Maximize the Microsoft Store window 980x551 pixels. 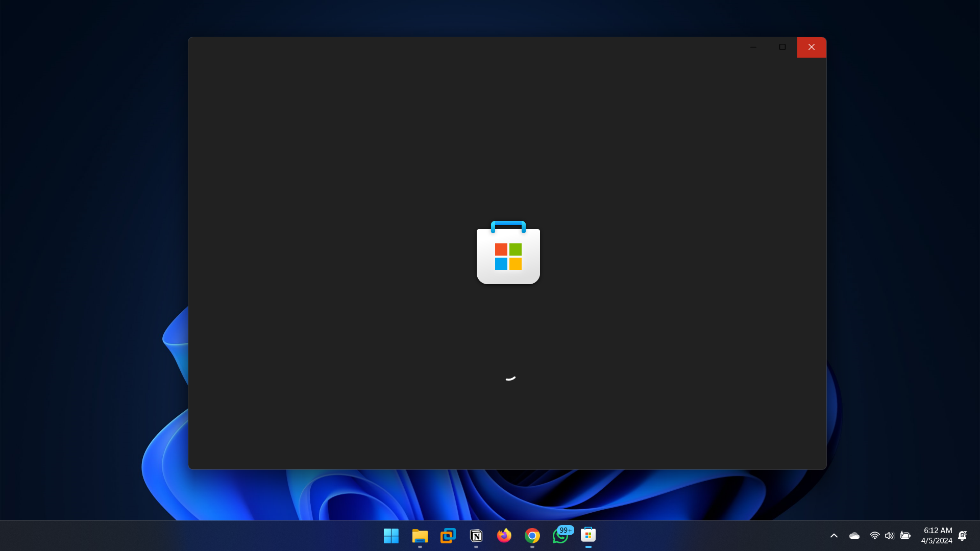tap(782, 47)
